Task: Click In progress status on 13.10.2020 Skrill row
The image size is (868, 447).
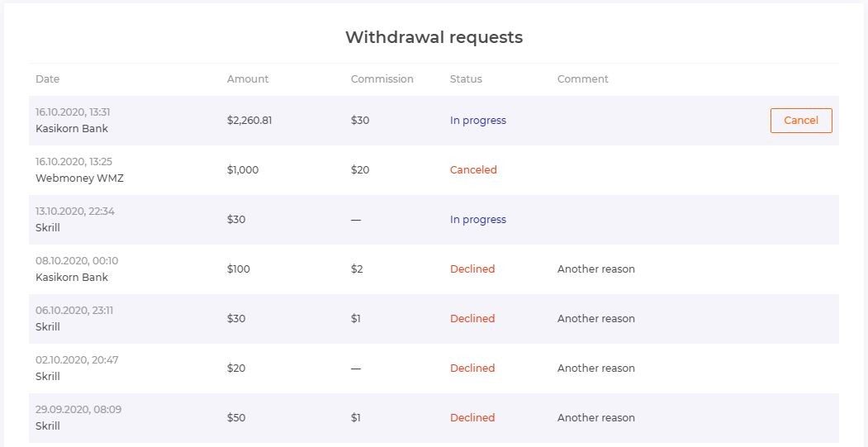Action: [477, 220]
